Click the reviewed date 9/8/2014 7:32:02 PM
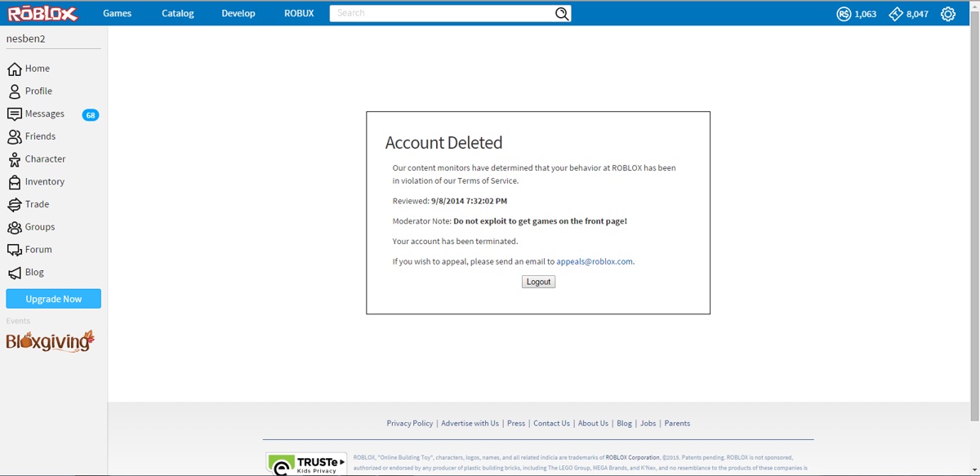The image size is (980, 476). click(x=469, y=201)
